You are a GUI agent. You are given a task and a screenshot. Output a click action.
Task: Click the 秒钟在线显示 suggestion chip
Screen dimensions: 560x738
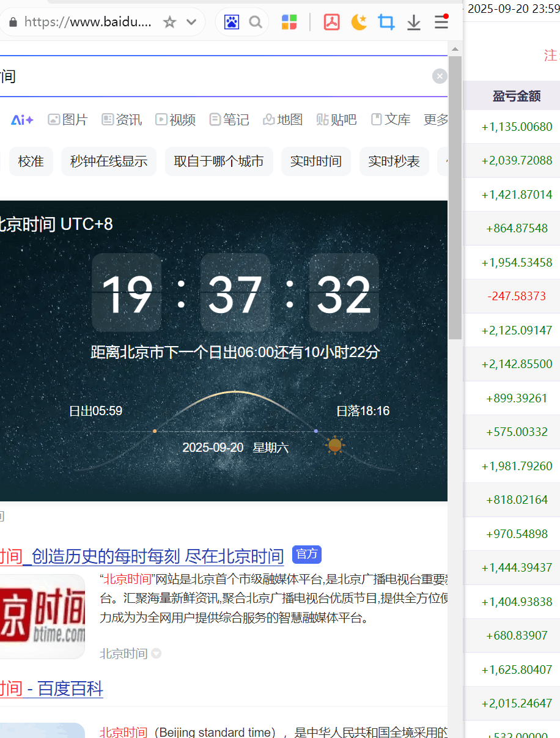109,161
